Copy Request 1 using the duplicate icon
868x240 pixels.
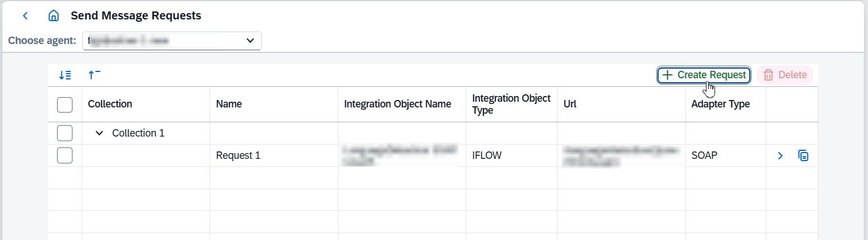click(803, 155)
